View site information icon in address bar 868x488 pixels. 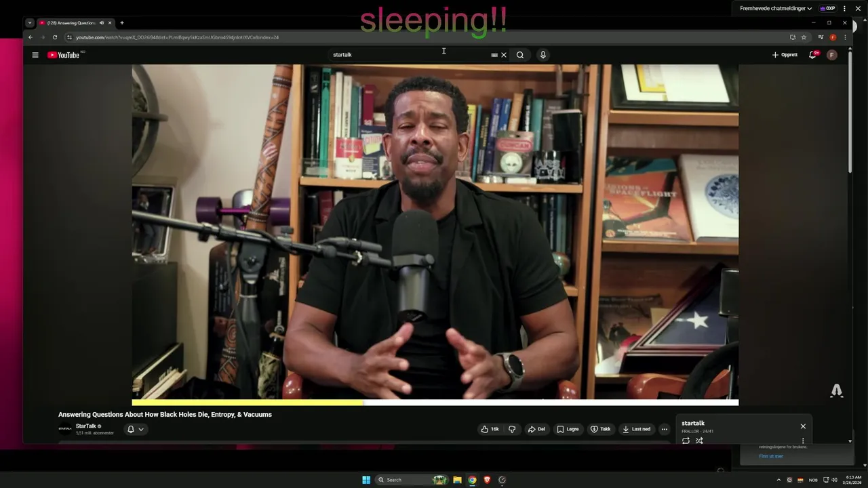pyautogui.click(x=69, y=37)
